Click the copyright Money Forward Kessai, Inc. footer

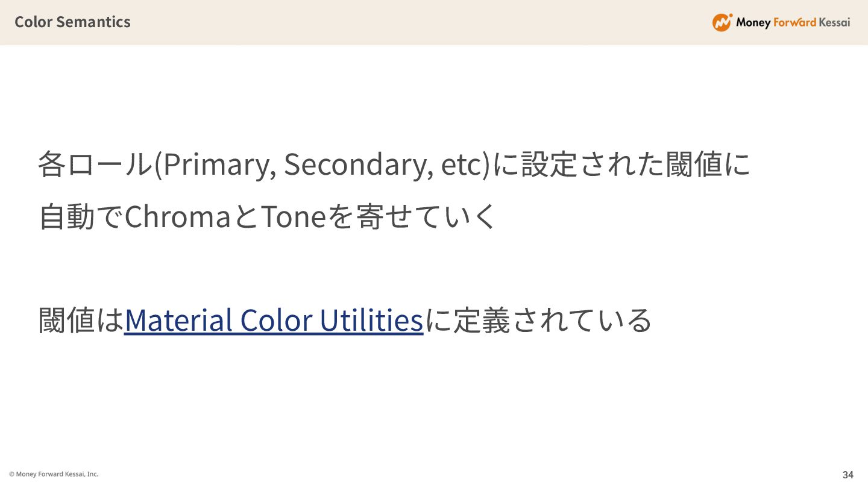(54, 474)
